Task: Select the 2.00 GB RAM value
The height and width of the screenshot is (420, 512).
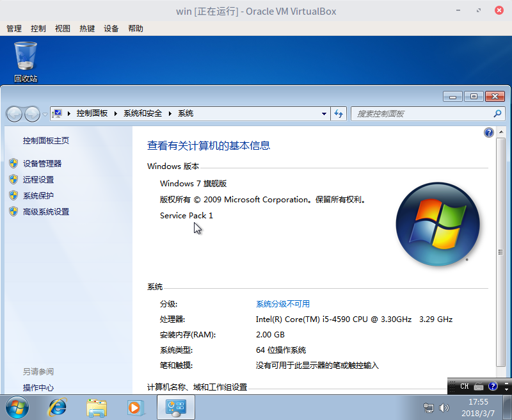Action: [270, 335]
